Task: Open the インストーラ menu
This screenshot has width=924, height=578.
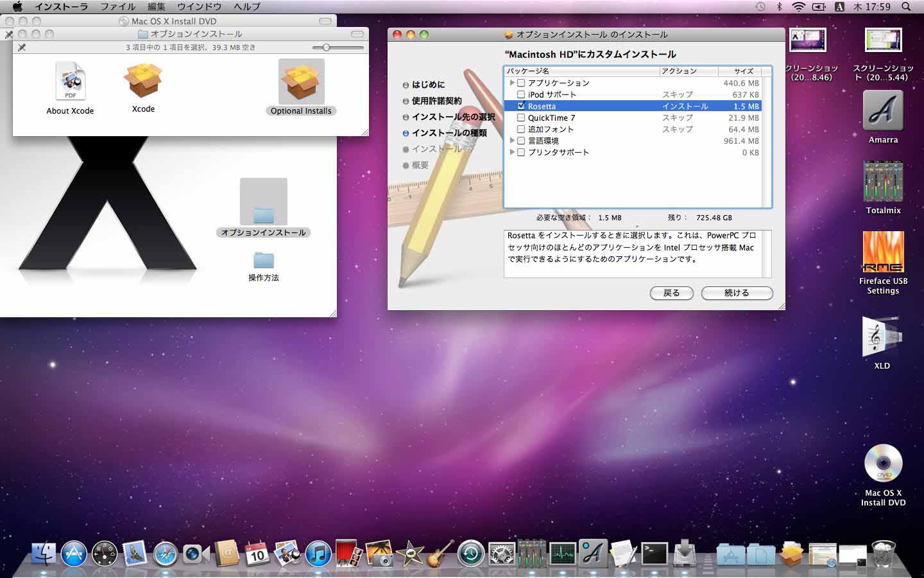Action: pos(61,6)
